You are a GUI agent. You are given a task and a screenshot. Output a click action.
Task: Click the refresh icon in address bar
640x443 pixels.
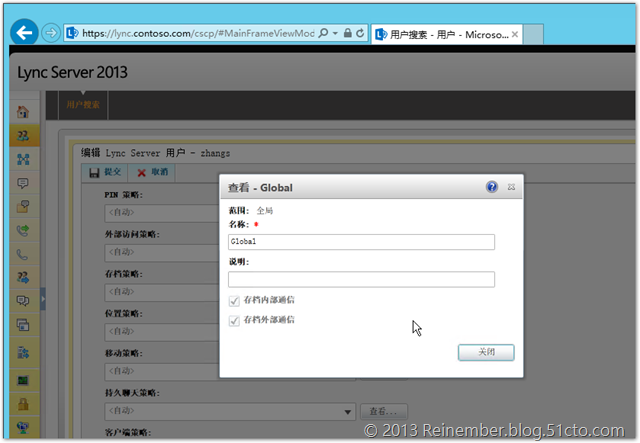click(359, 33)
